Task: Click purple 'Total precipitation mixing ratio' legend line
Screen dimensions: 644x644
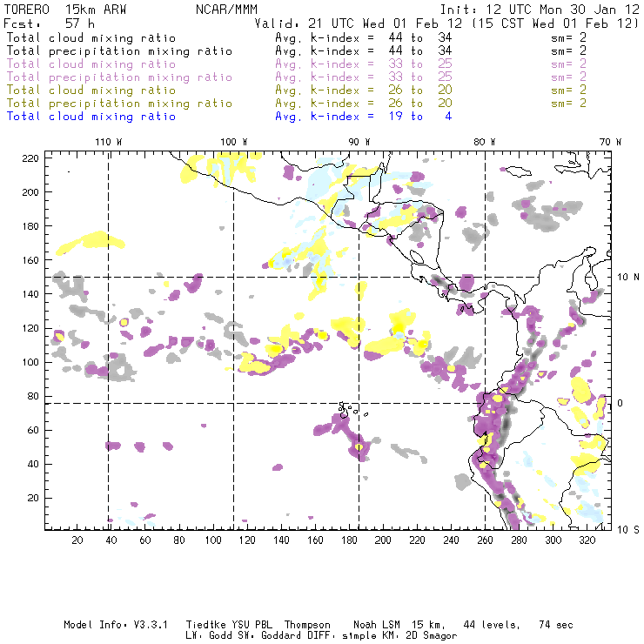Action: (x=119, y=77)
